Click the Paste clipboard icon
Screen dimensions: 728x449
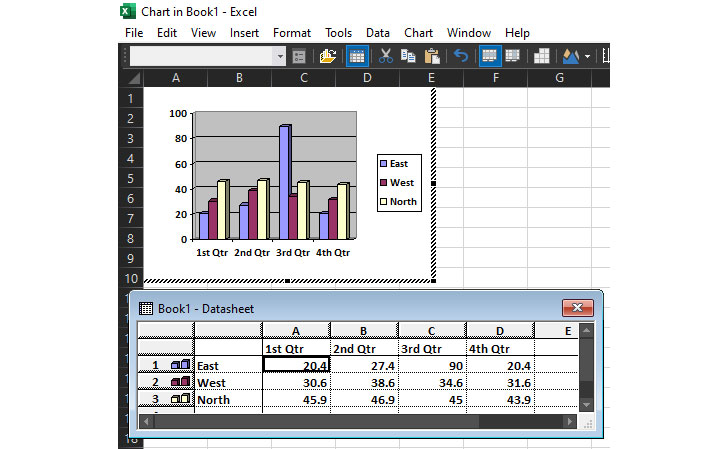[x=432, y=57]
